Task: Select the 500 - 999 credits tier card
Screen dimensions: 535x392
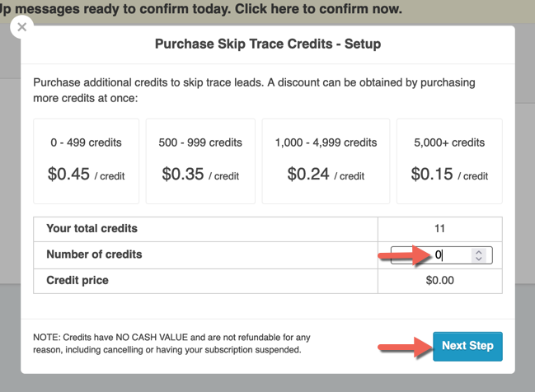Action: 200,161
